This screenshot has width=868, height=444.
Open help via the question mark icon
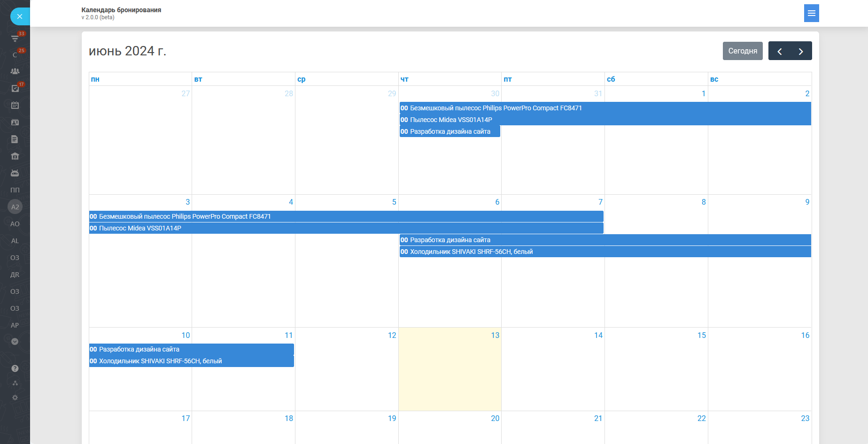coord(15,368)
